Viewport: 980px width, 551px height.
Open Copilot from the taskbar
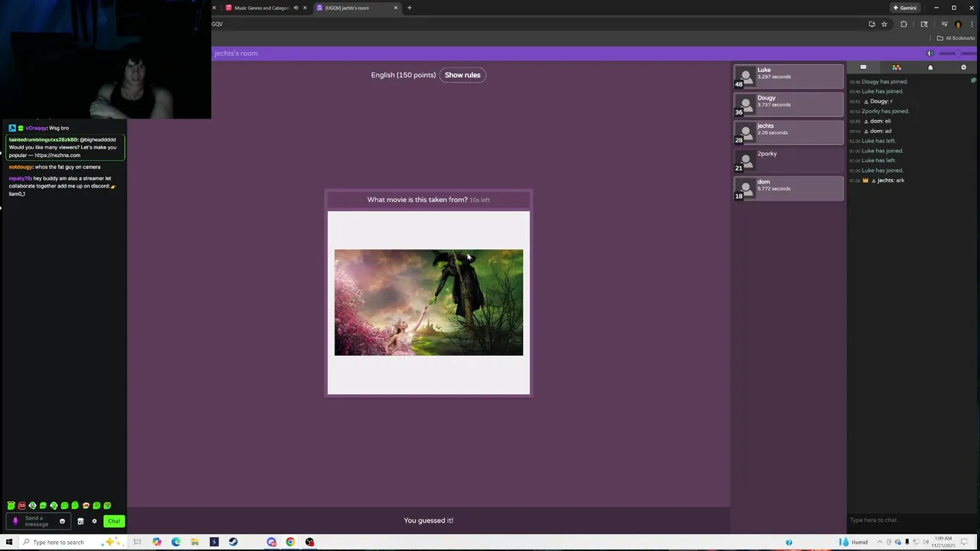click(157, 543)
